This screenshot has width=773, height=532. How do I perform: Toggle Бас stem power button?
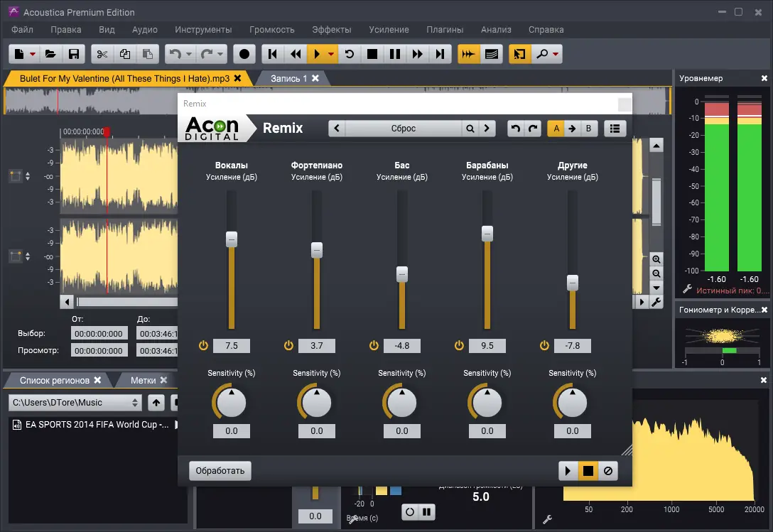(374, 346)
